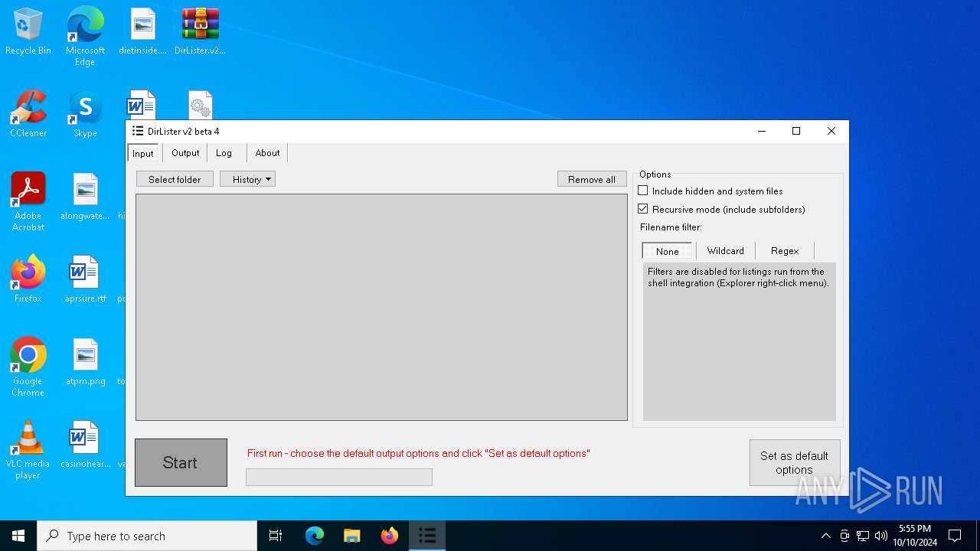Launch Microsoft Edge from desktop shortcut

pos(85,37)
